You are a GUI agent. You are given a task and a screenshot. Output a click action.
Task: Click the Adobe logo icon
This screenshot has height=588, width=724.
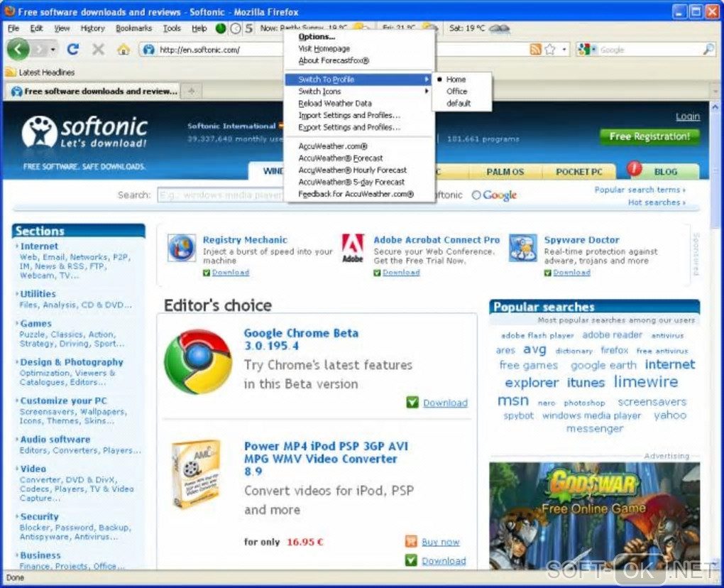pos(353,248)
